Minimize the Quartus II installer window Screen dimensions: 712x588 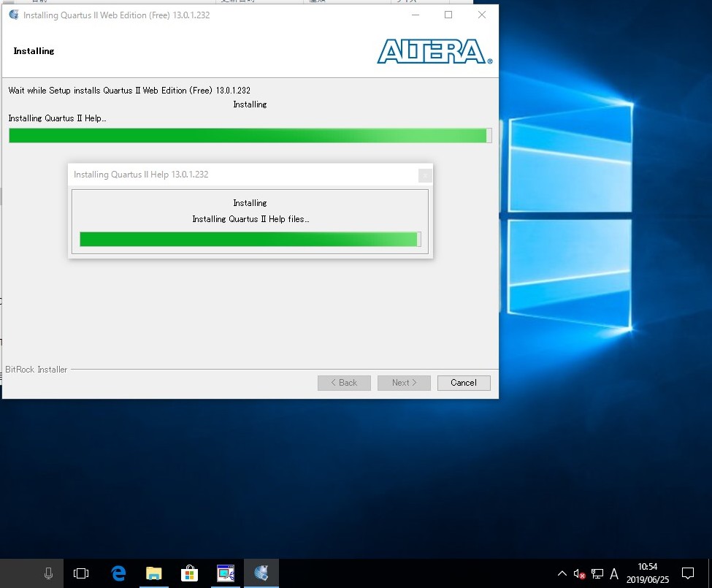pos(415,15)
